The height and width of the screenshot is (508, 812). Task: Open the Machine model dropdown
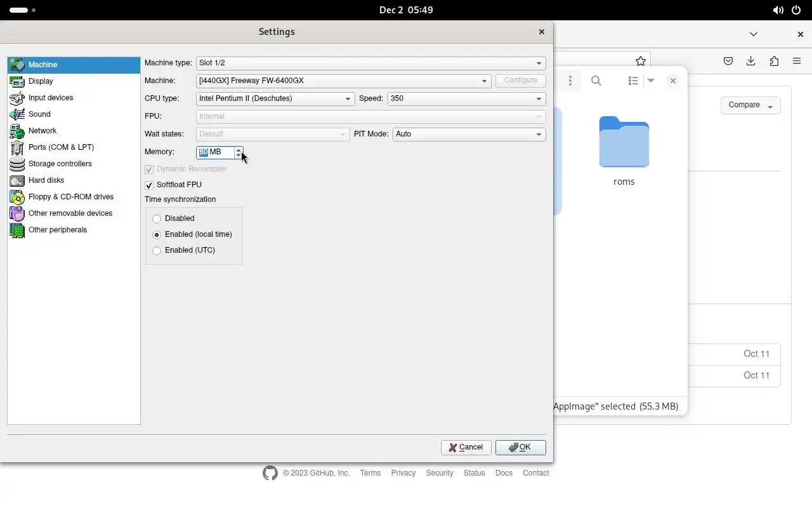[344, 81]
